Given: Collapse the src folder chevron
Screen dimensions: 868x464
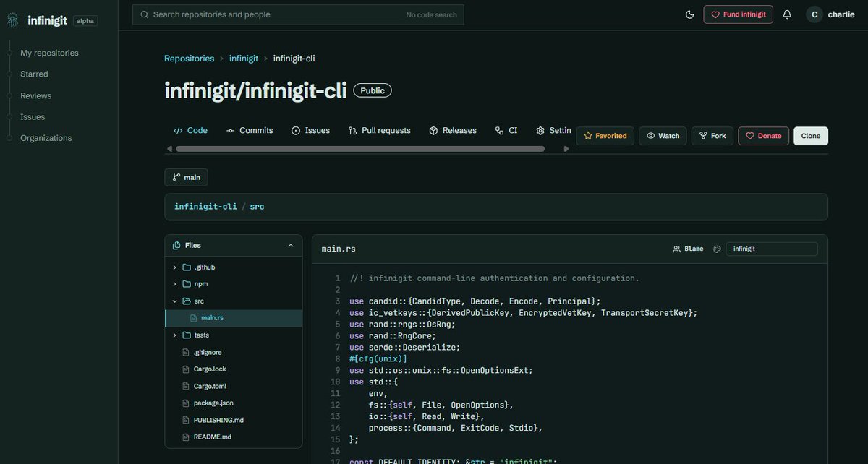Looking at the screenshot, I should point(174,301).
